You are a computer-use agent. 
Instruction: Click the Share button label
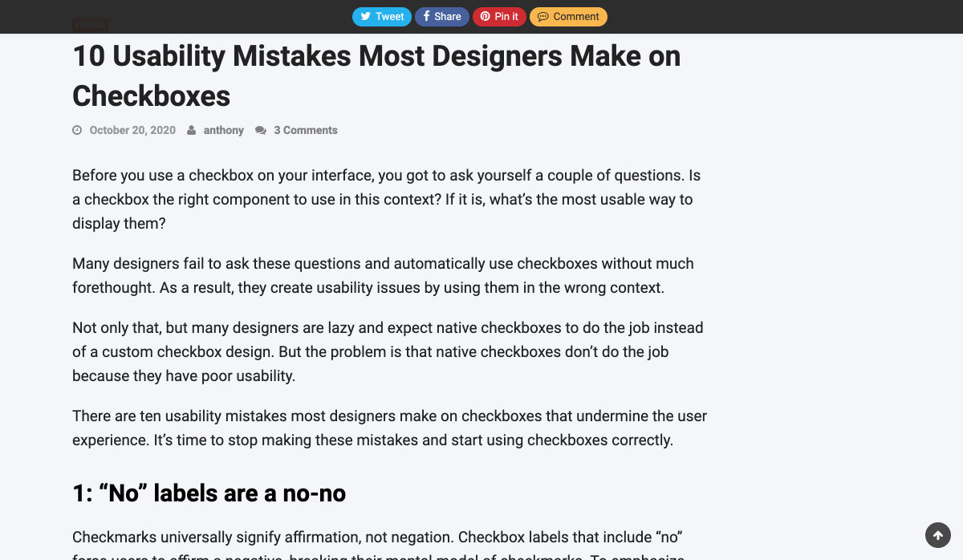click(448, 17)
